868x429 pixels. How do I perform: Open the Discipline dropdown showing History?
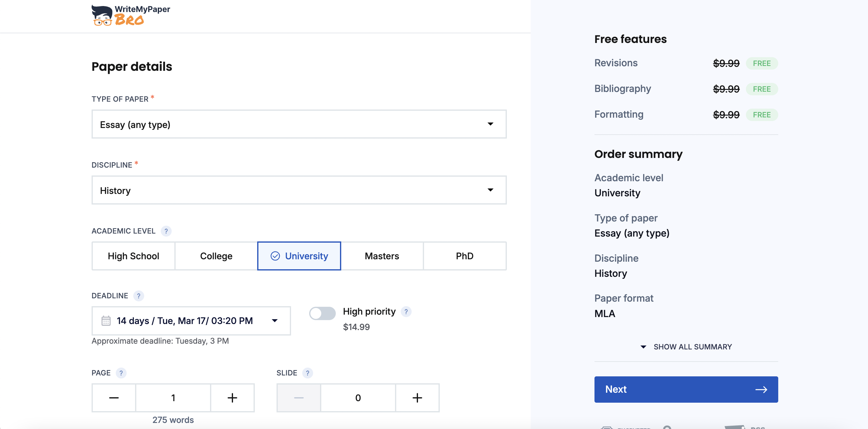[x=299, y=190]
